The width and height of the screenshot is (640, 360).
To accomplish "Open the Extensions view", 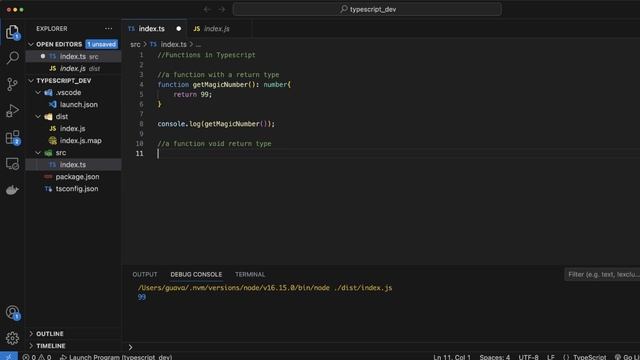I will [12, 137].
